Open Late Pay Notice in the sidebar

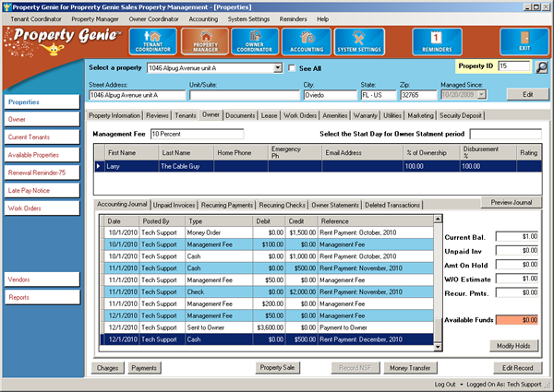tap(42, 191)
